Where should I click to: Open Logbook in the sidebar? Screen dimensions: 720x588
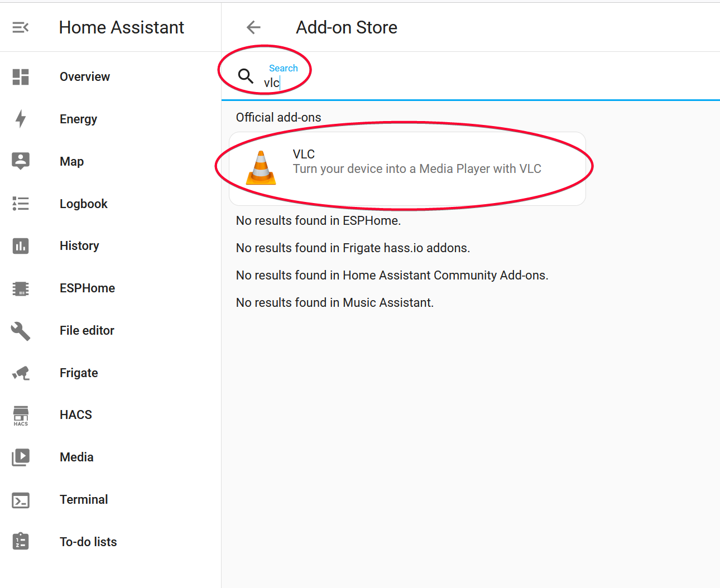tap(111, 204)
